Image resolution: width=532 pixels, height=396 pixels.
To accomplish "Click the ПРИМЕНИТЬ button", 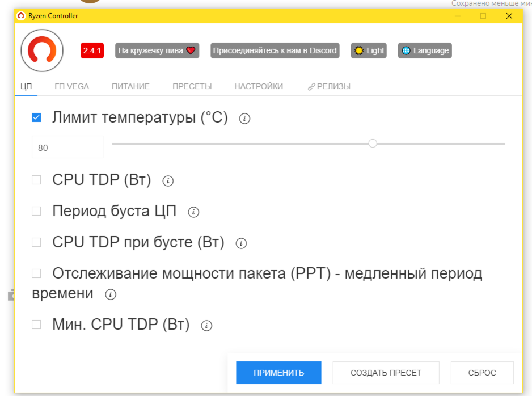I will [x=278, y=373].
